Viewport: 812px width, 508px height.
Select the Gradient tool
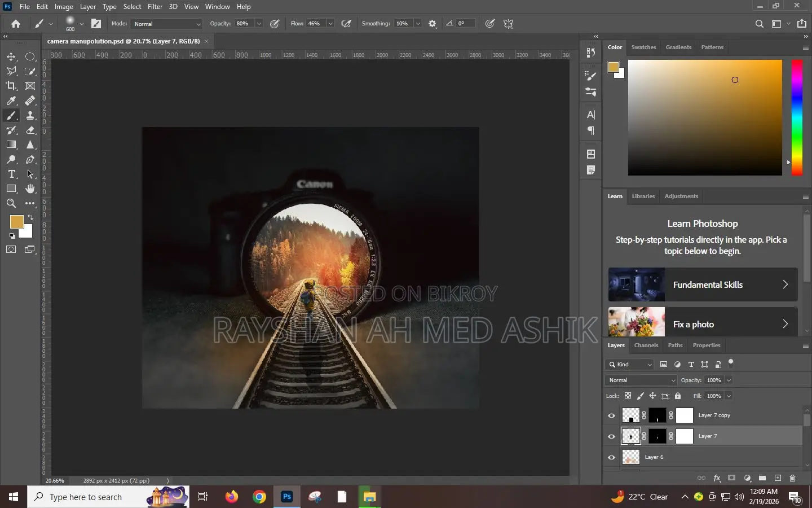tap(11, 144)
